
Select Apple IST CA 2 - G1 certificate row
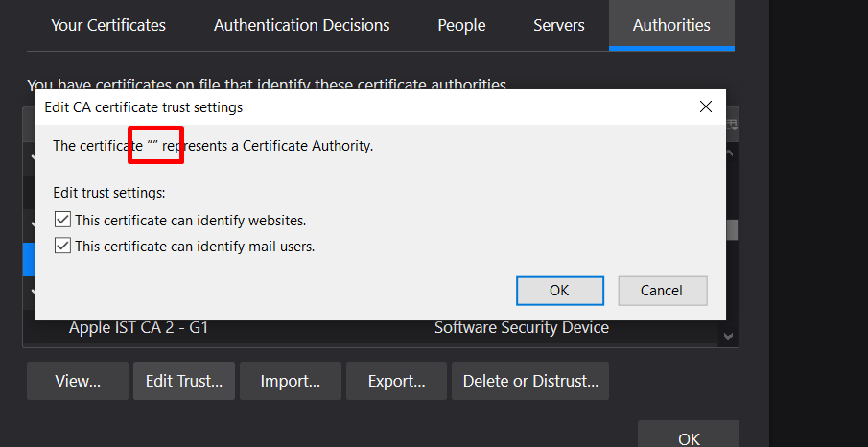[137, 327]
